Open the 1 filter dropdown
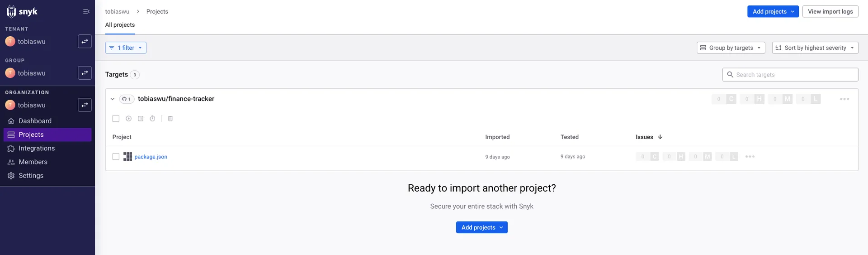Image resolution: width=868 pixels, height=255 pixels. pos(126,48)
